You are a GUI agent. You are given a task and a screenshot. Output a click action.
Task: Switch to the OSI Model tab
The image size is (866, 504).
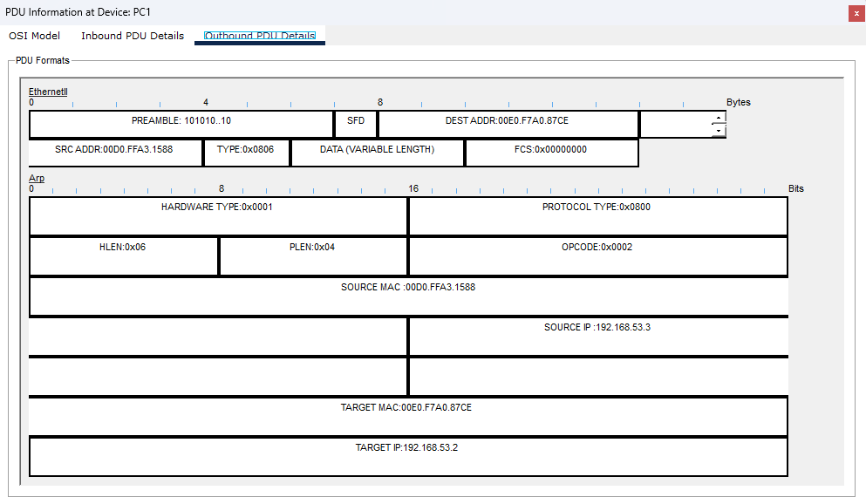pyautogui.click(x=34, y=36)
